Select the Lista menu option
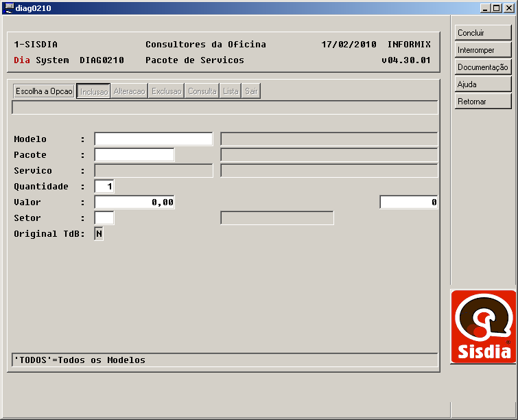This screenshot has height=420, width=518. (231, 91)
